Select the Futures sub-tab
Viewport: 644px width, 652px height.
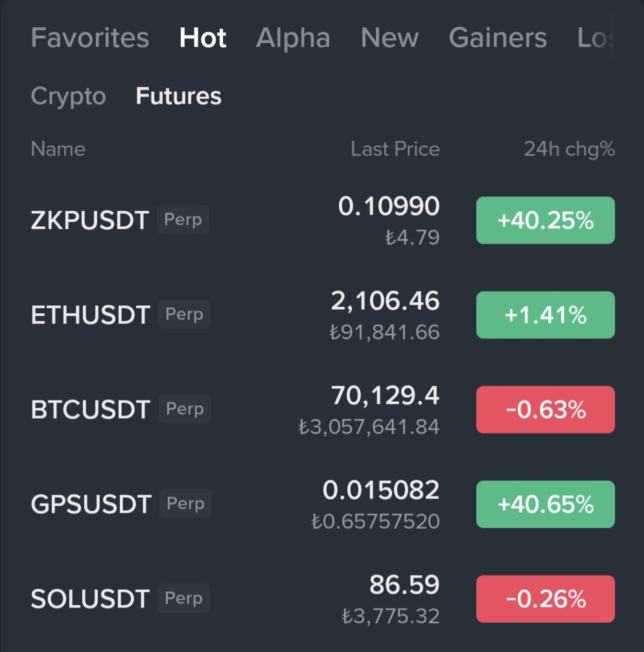178,97
